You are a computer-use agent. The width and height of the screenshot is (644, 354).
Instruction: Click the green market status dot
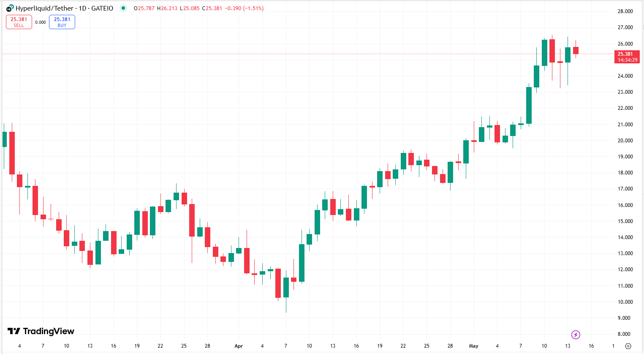(x=123, y=8)
